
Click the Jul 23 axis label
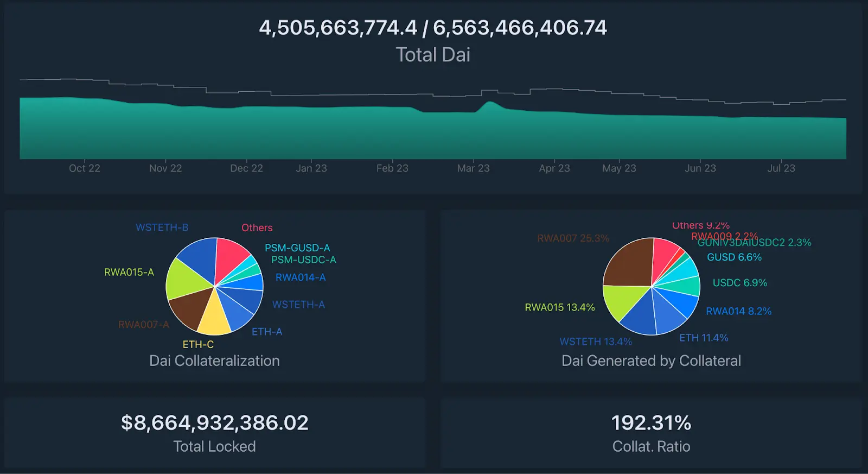point(781,168)
